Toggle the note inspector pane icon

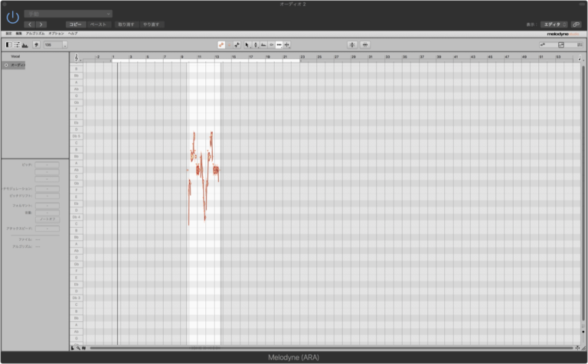[x=17, y=45]
